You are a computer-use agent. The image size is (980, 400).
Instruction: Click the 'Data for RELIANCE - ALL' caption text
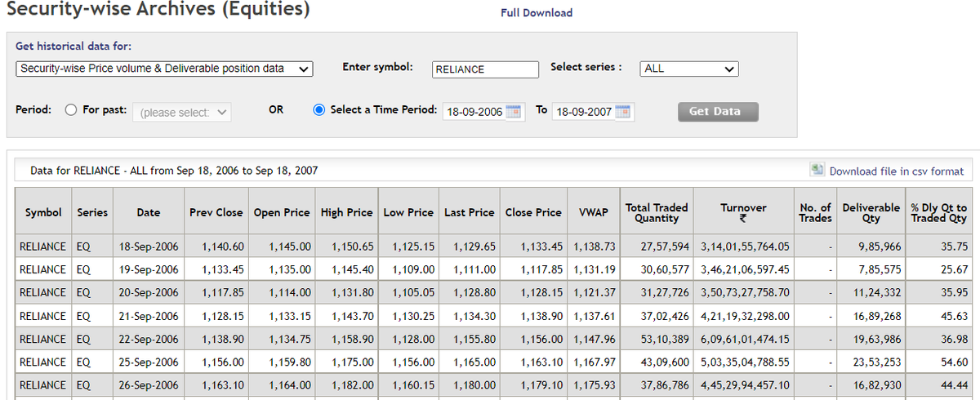click(x=174, y=171)
